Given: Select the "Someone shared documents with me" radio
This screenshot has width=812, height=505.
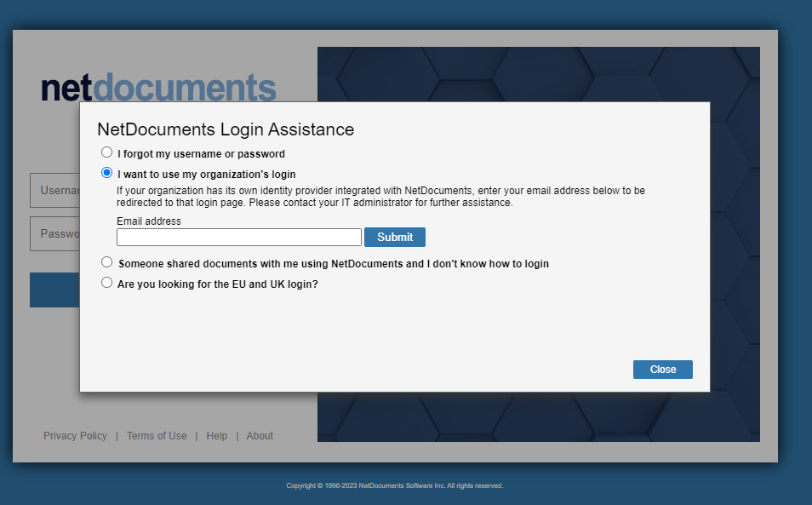Looking at the screenshot, I should tap(106, 262).
